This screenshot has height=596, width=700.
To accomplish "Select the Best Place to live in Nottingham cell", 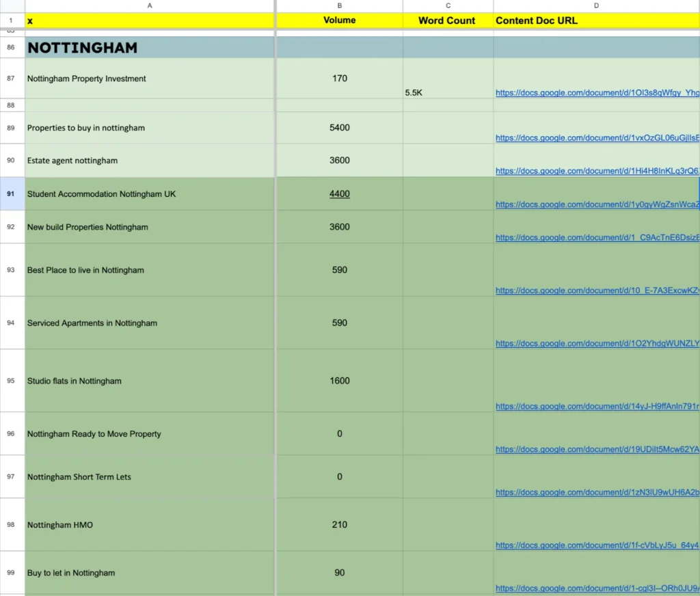I will coord(150,270).
